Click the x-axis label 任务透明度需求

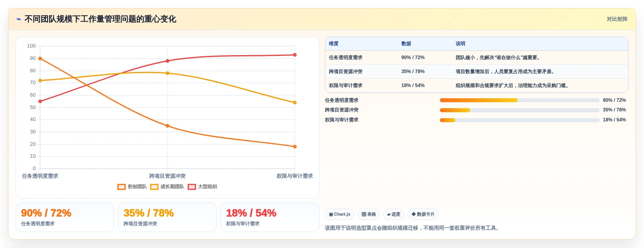click(40, 176)
